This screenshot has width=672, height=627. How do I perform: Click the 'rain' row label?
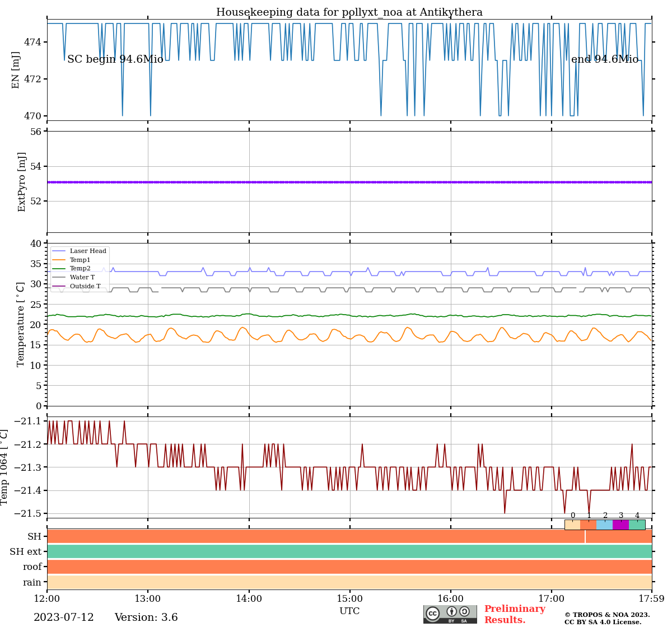click(x=32, y=582)
